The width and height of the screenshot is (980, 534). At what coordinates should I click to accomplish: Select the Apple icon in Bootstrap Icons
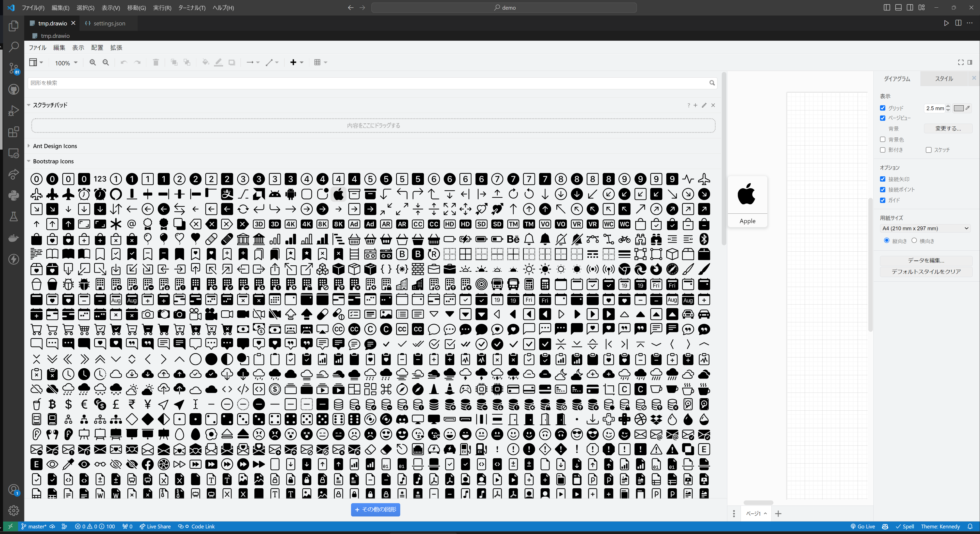[338, 194]
